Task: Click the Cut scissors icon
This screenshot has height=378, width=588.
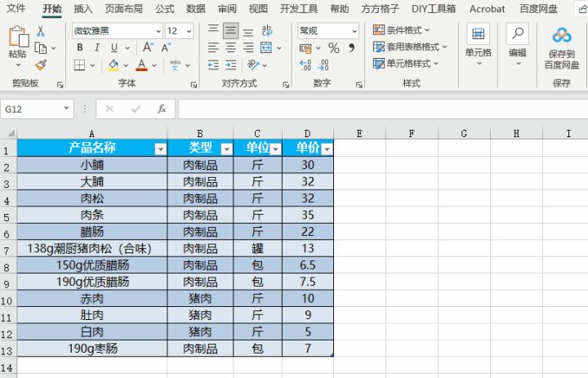Action: [x=41, y=31]
